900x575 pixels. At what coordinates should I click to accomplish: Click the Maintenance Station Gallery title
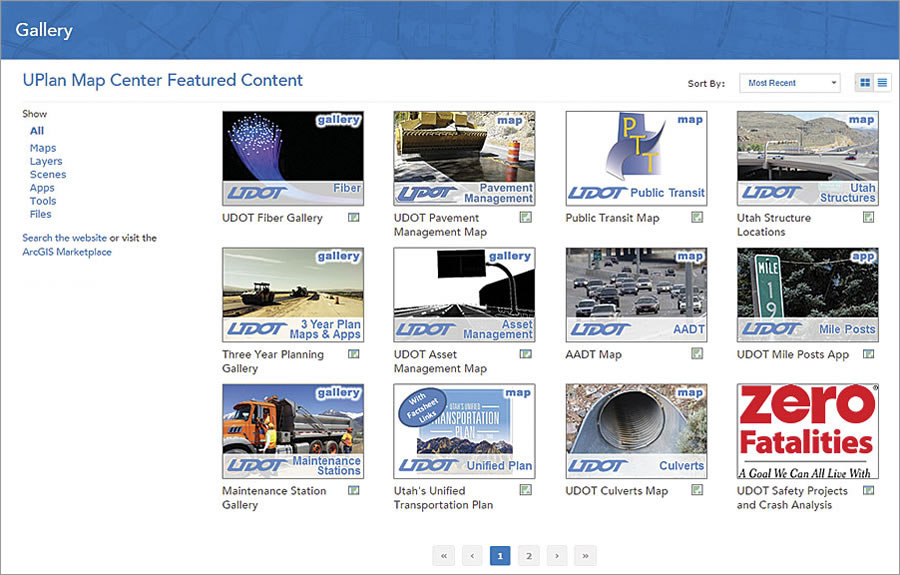point(274,498)
